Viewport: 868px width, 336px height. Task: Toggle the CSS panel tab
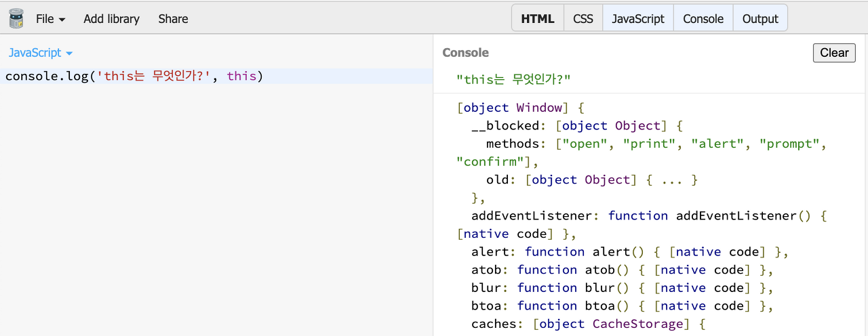[583, 18]
